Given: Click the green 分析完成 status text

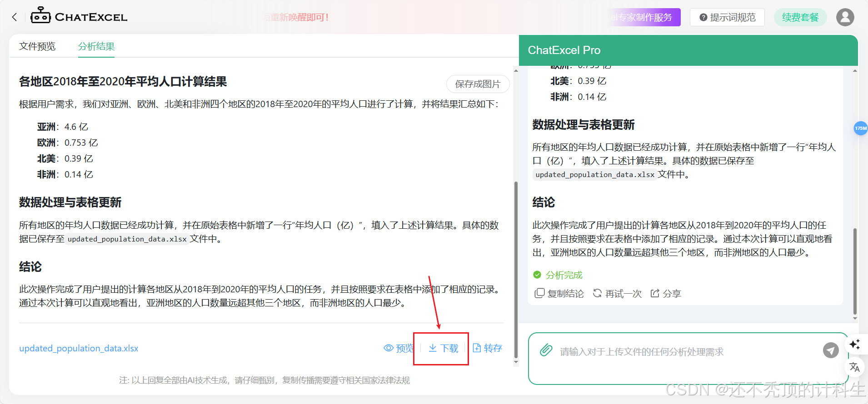Looking at the screenshot, I should coord(564,275).
